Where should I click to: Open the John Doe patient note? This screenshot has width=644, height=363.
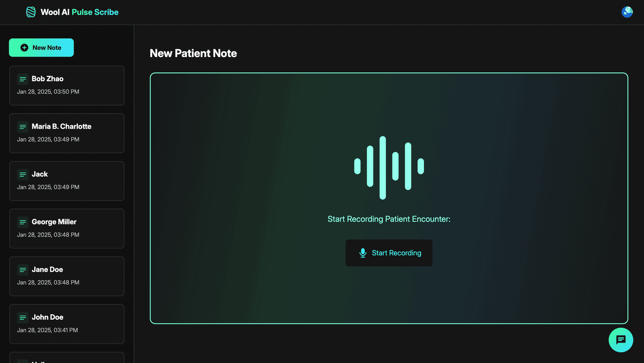(67, 324)
